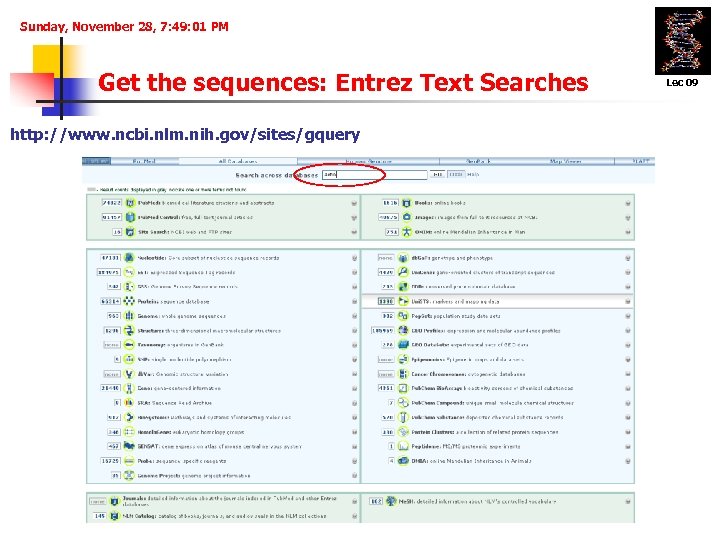Screen dimensions: 720x540
Task: Click the Site Search icon
Action: tap(129, 232)
